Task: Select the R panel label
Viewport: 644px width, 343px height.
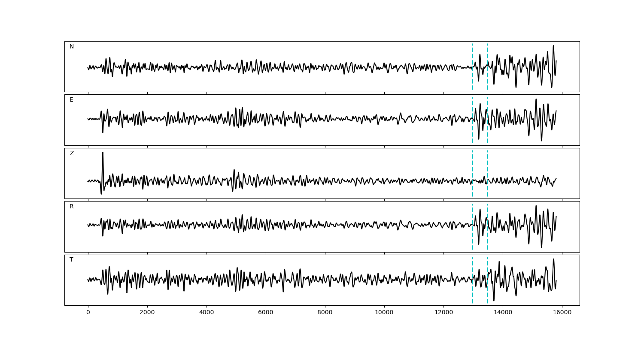Action: click(71, 207)
